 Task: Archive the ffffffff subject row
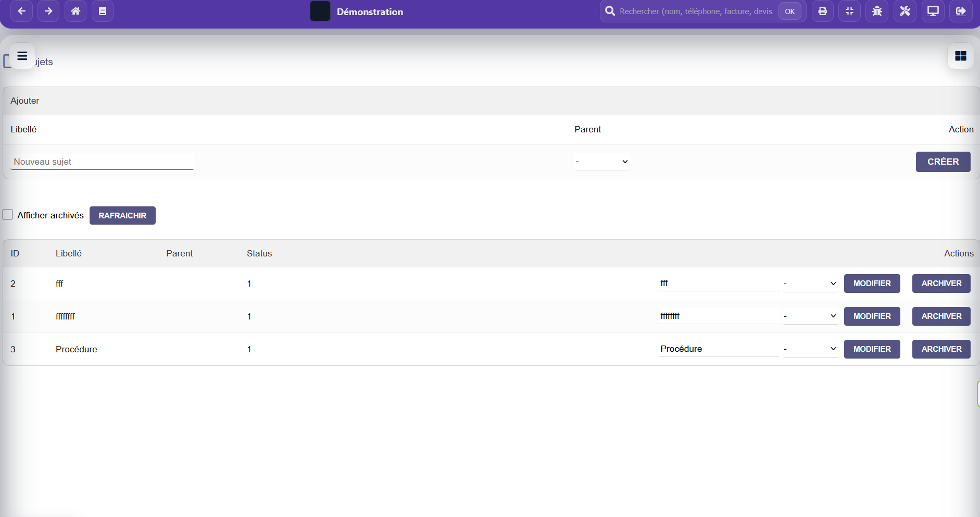point(941,316)
